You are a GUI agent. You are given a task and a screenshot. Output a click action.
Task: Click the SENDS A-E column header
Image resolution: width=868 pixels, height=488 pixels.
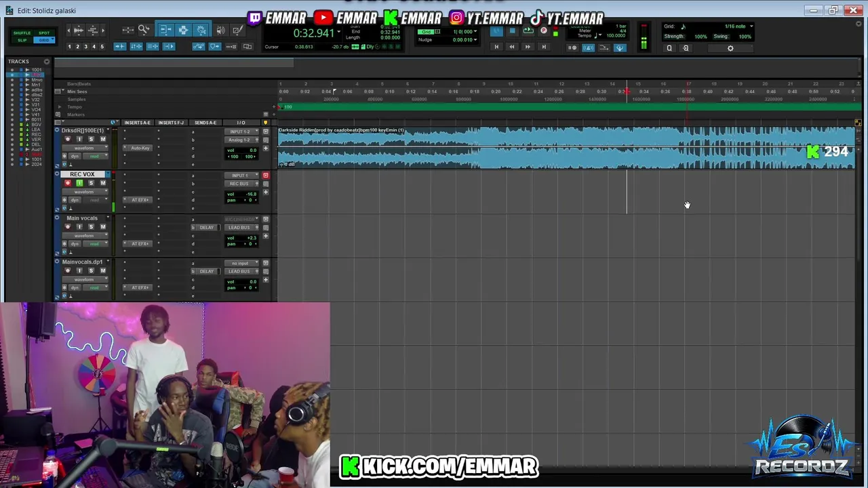[x=205, y=123]
